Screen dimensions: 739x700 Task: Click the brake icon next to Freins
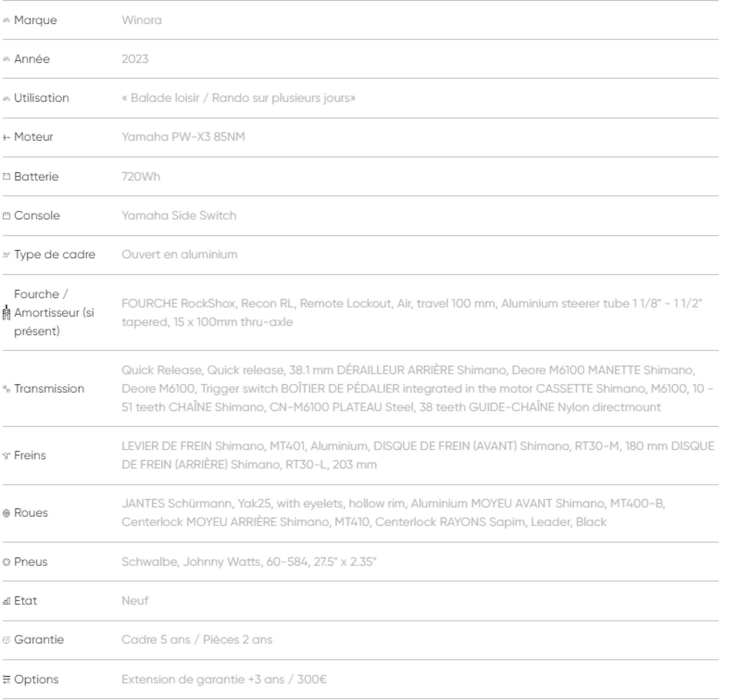pyautogui.click(x=6, y=455)
